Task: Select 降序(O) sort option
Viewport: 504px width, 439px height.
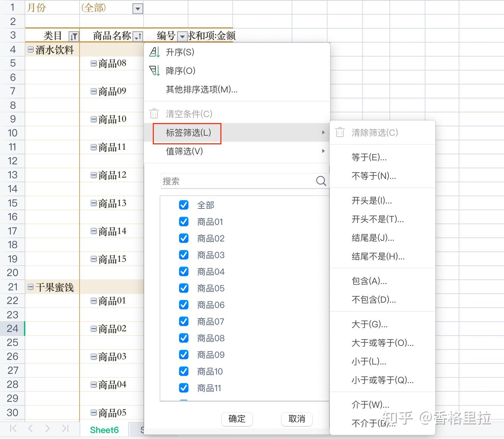Action: tap(237, 71)
